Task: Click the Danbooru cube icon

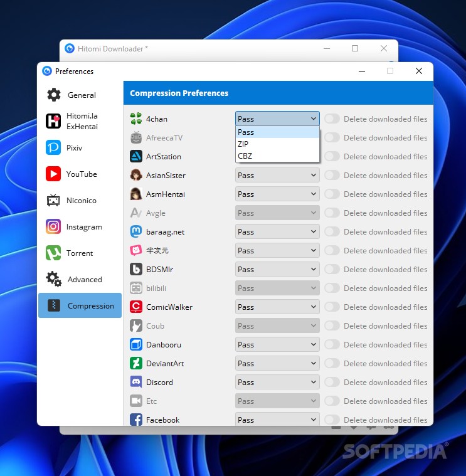Action: pyautogui.click(x=135, y=344)
